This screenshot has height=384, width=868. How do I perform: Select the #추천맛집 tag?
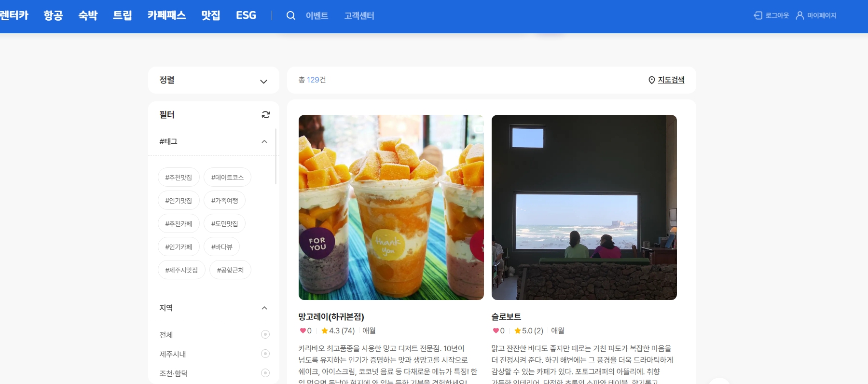coord(179,177)
